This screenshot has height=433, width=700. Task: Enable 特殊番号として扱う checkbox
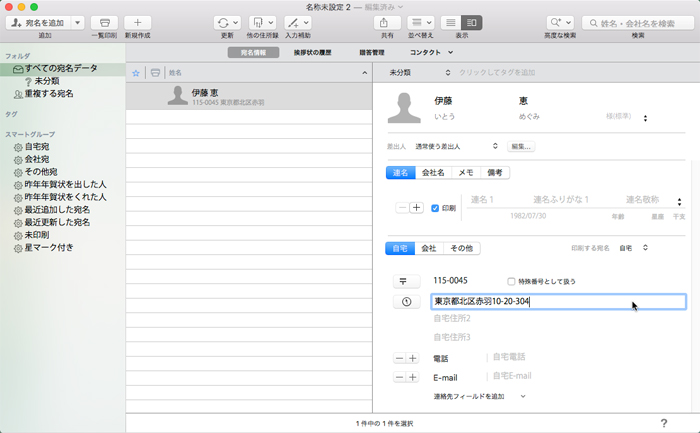pyautogui.click(x=512, y=281)
